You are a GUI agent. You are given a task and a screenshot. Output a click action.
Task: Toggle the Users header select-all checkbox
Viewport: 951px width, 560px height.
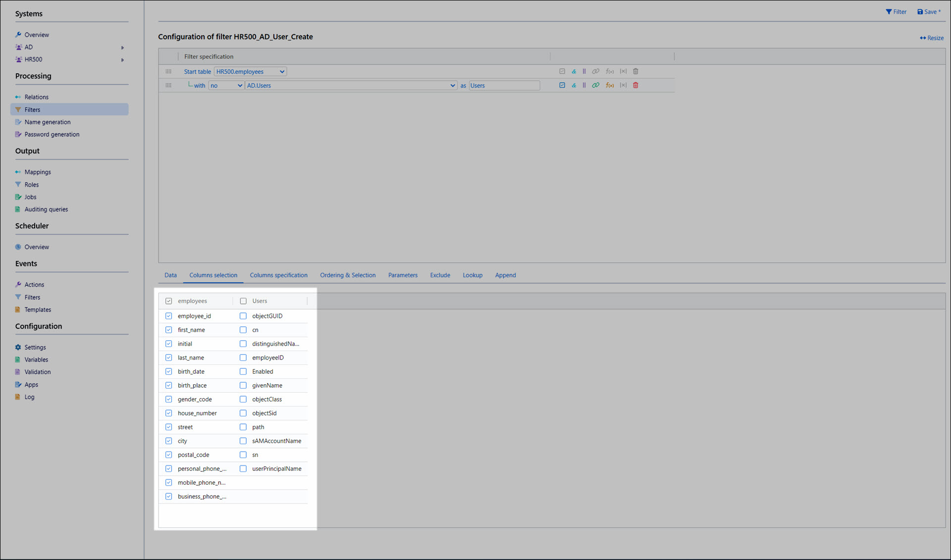[x=243, y=301]
